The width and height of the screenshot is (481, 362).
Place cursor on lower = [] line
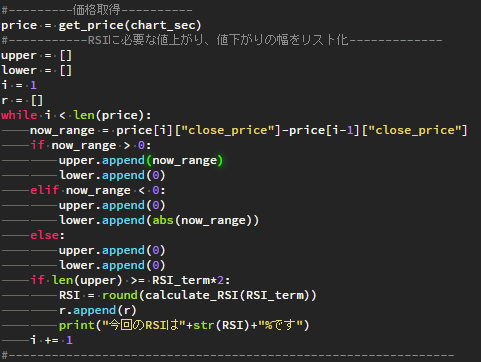click(x=37, y=70)
